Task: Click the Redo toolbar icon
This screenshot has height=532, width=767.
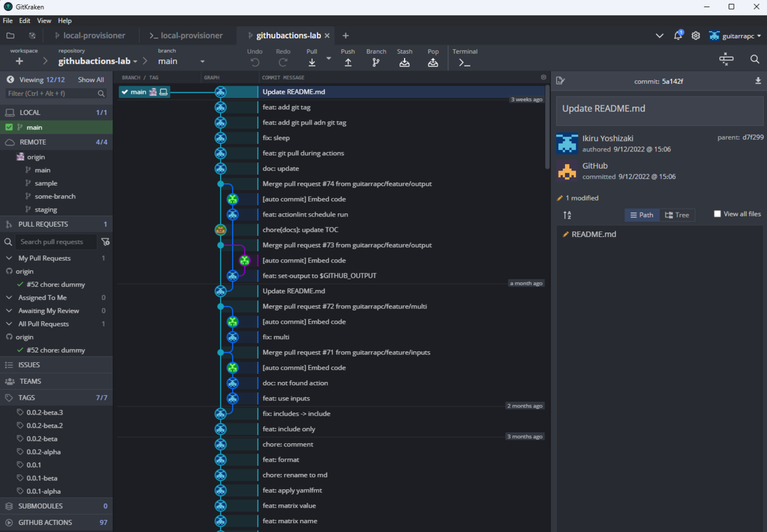Action: click(x=283, y=62)
